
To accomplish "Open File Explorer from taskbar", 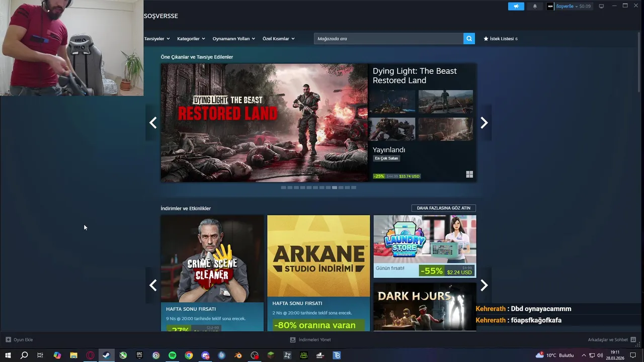I will 73,355.
